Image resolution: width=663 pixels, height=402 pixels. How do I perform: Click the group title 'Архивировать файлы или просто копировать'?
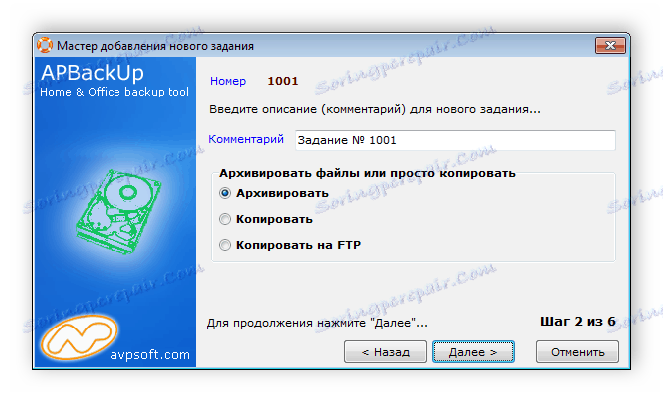tap(367, 173)
